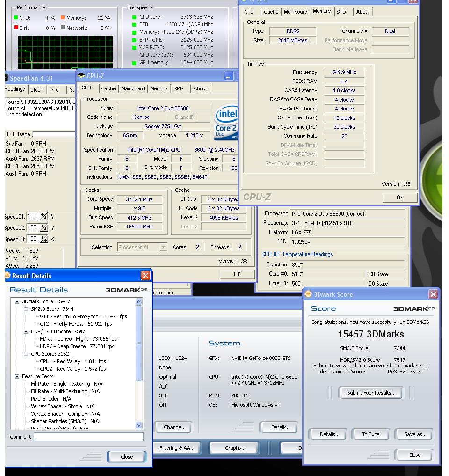Collapse the HDR/SM3.0 Score node
This screenshot has height=476, width=449.
(x=26, y=331)
